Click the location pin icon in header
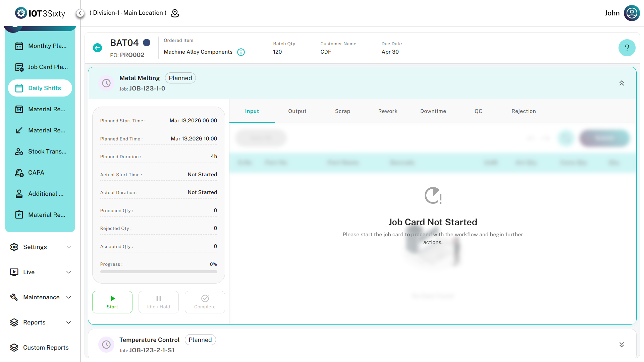 [x=175, y=13]
